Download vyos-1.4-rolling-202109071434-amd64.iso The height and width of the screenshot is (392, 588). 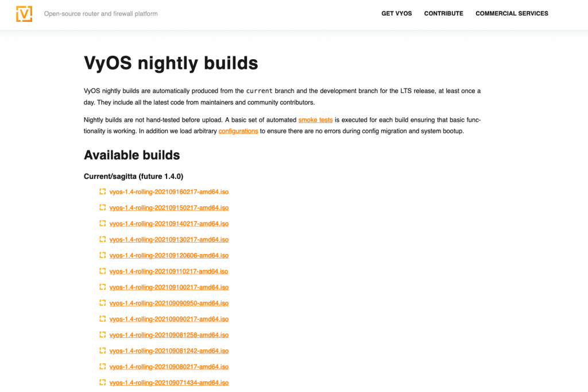tap(169, 383)
